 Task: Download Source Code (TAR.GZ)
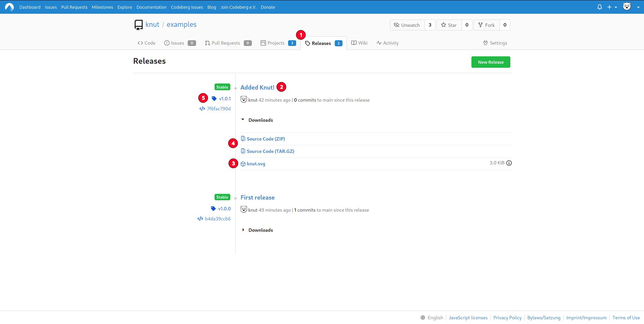270,151
